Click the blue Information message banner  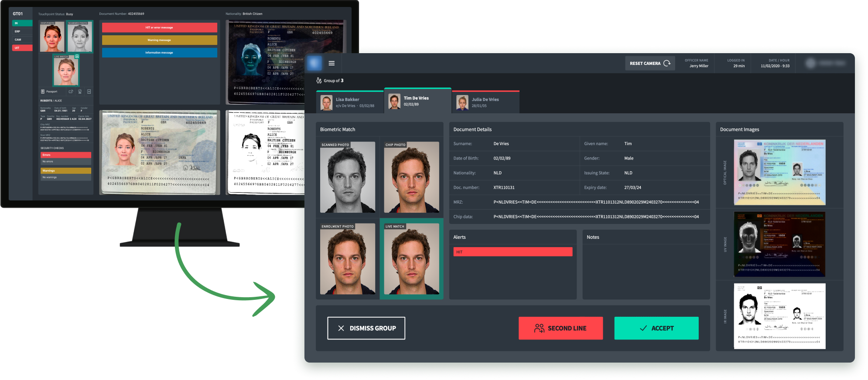point(159,53)
